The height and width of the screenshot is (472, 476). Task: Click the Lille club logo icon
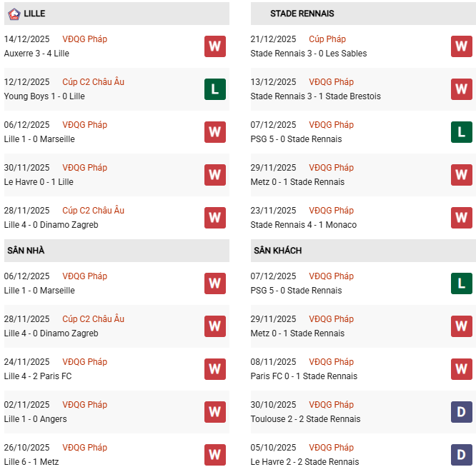(12, 14)
